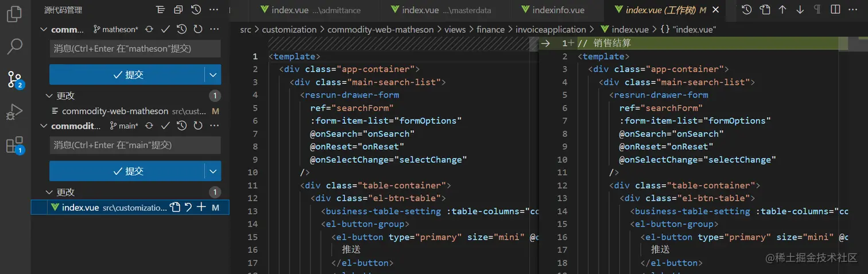Screen dimensions: 868x274
Task: Select Source Control icon with badge 2
Action: [x=15, y=80]
